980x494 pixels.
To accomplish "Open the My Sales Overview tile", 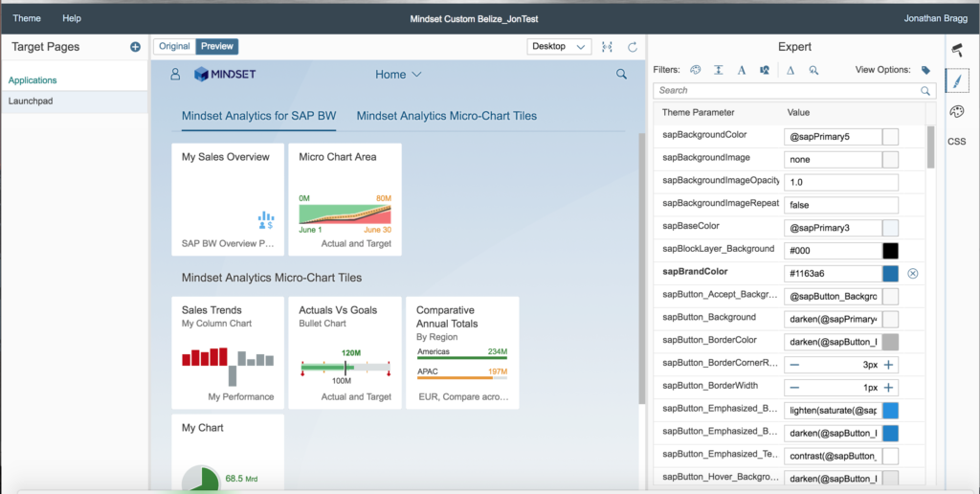I will (228, 199).
